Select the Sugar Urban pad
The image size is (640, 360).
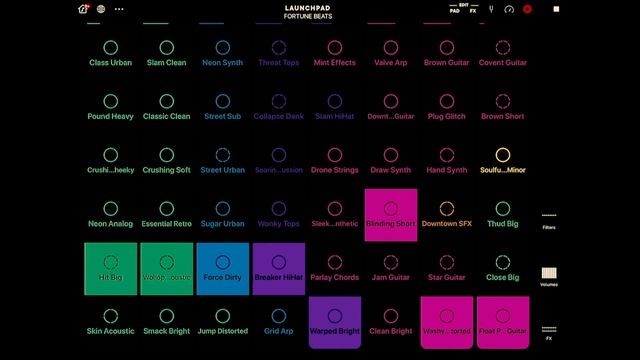point(223,215)
